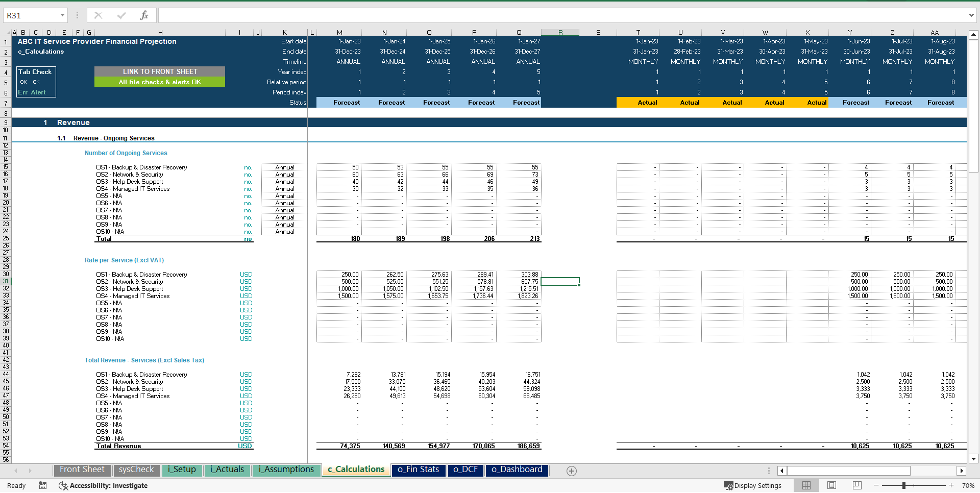Screen dimensions: 980x493
Task: Open Accessibility: Investigate in the status bar
Action: point(103,485)
